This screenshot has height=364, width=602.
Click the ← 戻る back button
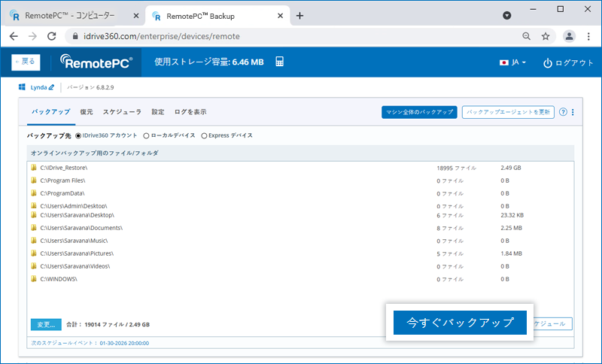click(26, 62)
